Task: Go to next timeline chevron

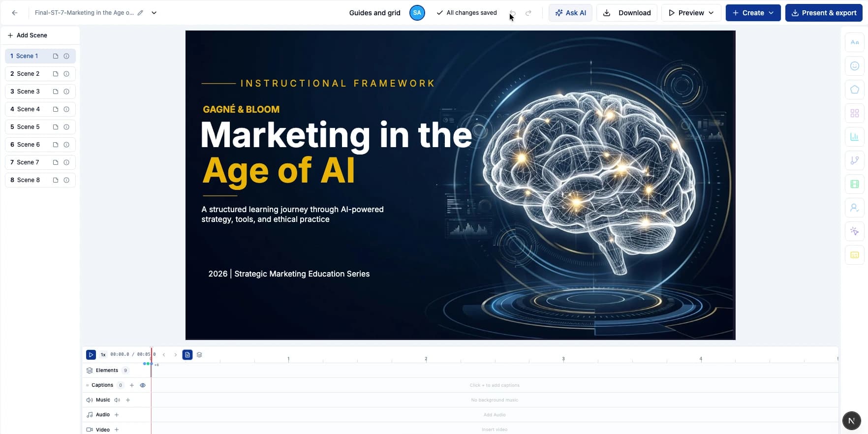Action: click(176, 354)
